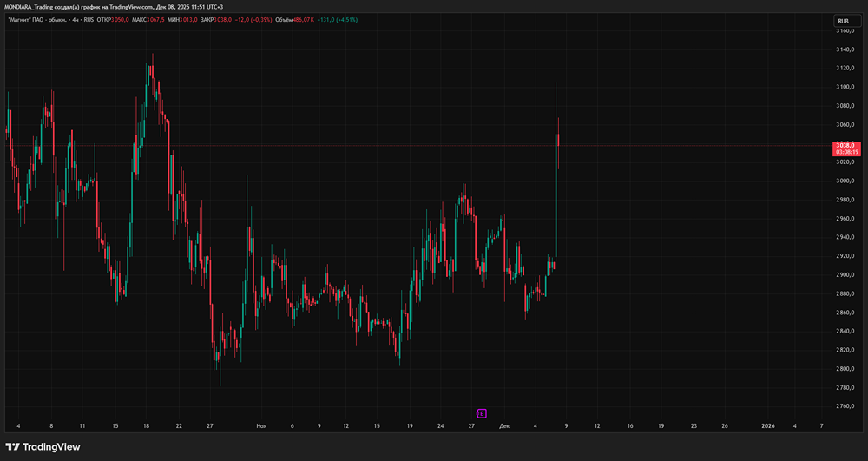Click the 8 date label on time axis
The image size is (868, 461).
click(x=51, y=426)
